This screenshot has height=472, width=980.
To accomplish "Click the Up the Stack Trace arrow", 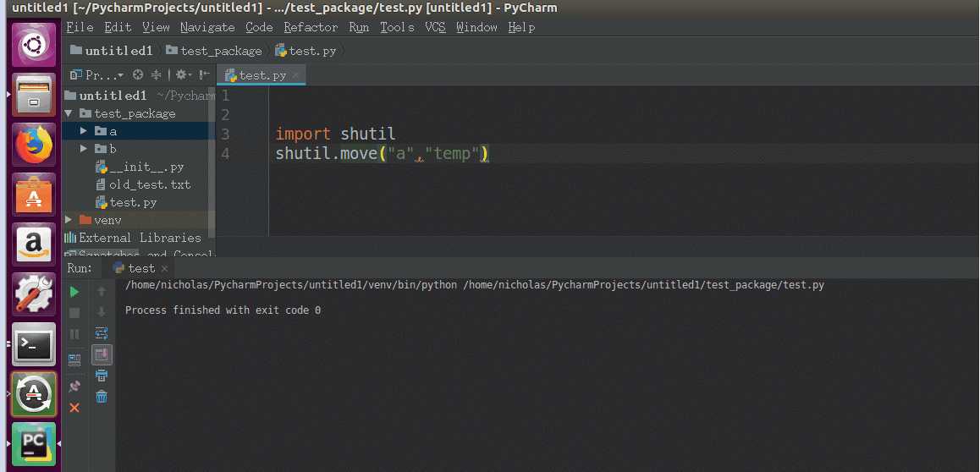I will coord(102,292).
